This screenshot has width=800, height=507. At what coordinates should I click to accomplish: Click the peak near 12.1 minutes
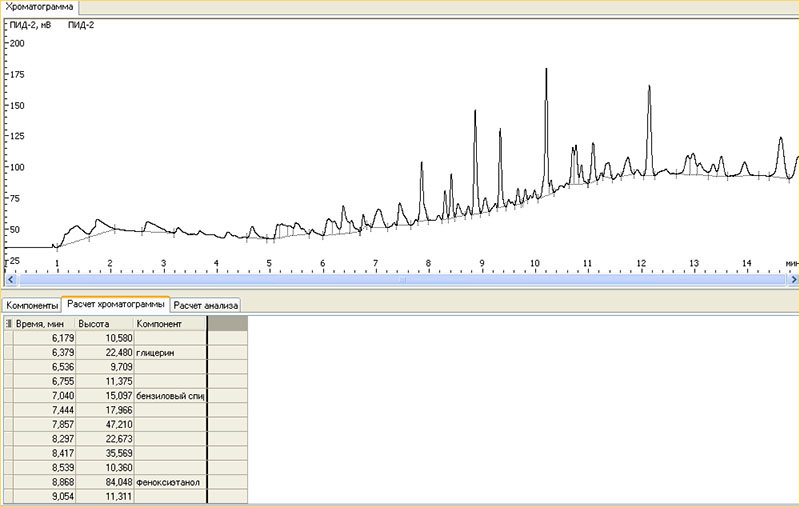649,88
